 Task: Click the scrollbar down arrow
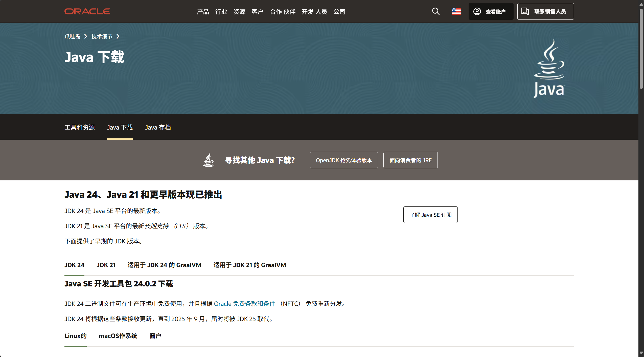tap(641, 353)
